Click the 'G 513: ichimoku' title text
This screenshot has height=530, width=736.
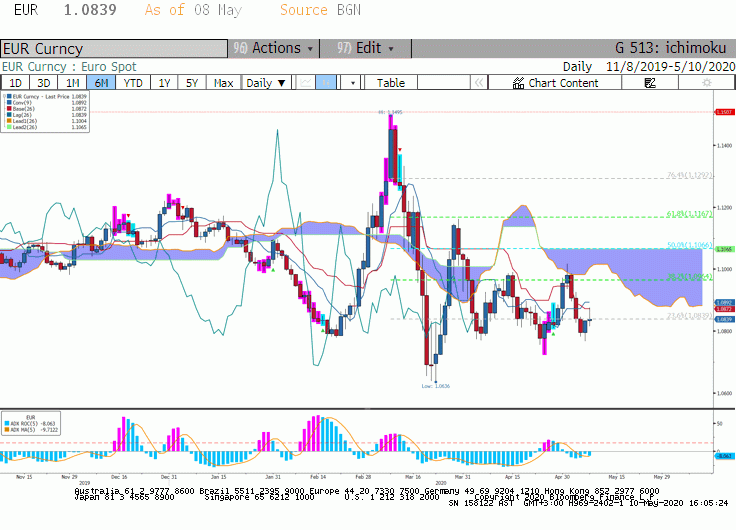point(670,48)
